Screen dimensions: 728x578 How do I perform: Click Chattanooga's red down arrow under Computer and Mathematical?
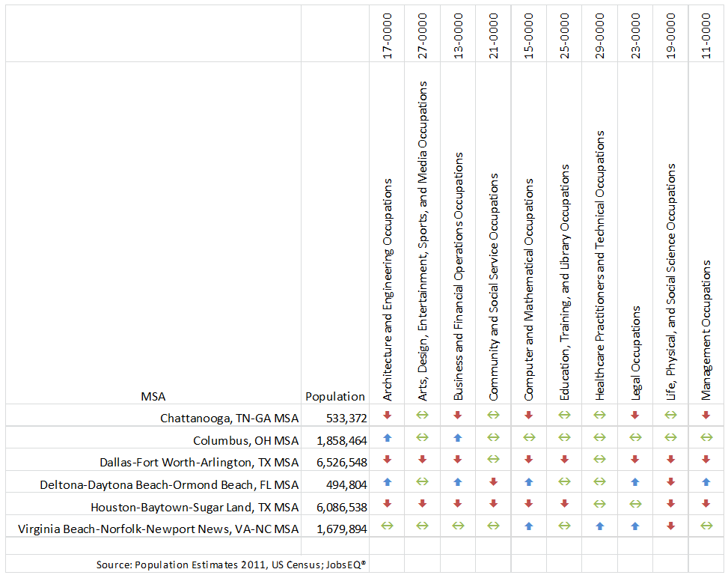529,415
